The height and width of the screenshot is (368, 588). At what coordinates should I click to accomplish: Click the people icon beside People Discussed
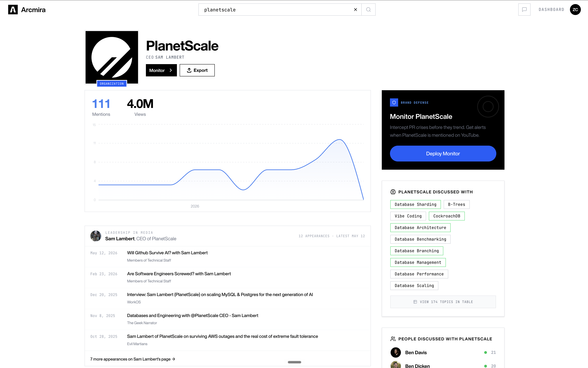pyautogui.click(x=393, y=339)
